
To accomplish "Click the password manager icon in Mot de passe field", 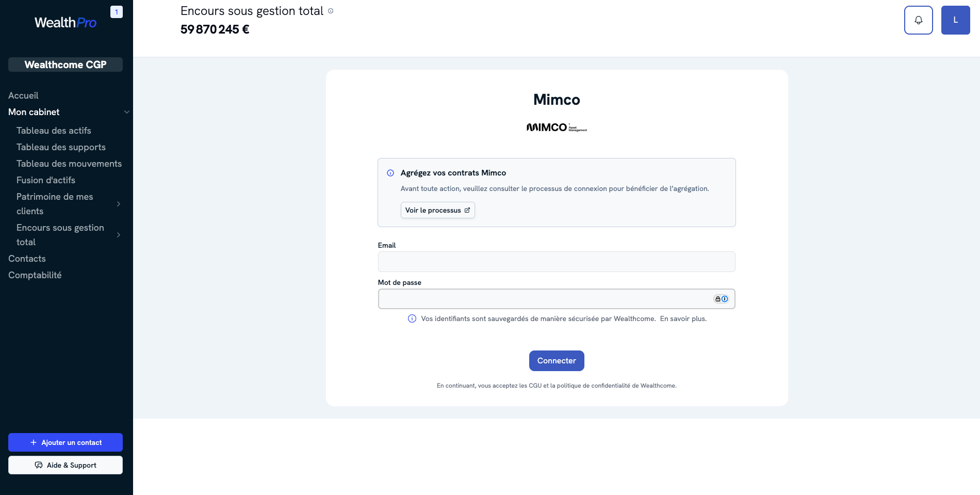I will point(721,299).
